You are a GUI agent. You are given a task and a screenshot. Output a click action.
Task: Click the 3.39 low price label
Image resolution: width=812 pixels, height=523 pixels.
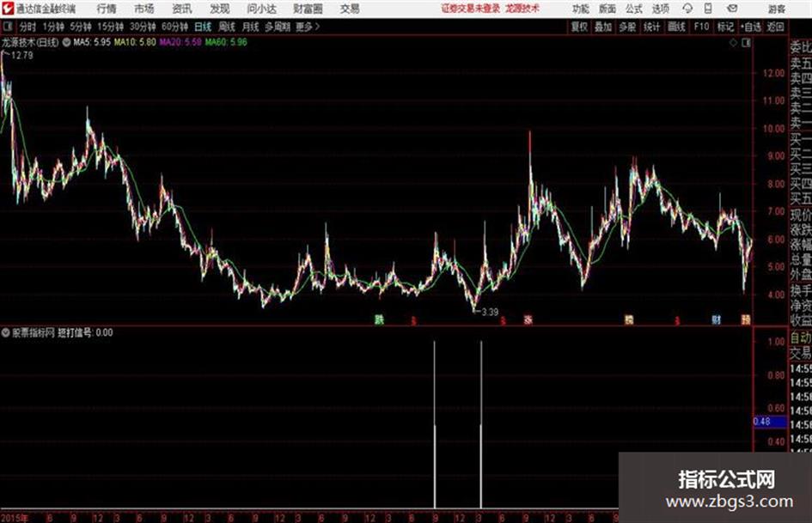point(490,313)
